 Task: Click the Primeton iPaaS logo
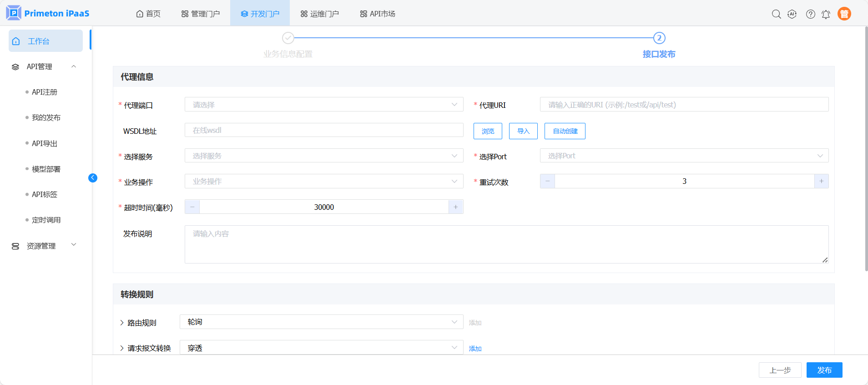(48, 13)
